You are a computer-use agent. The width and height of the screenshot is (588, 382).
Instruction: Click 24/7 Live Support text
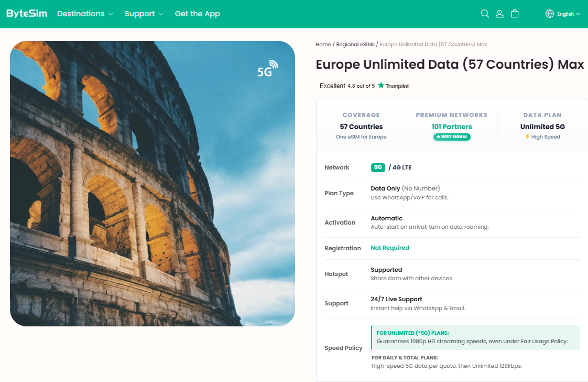click(396, 299)
